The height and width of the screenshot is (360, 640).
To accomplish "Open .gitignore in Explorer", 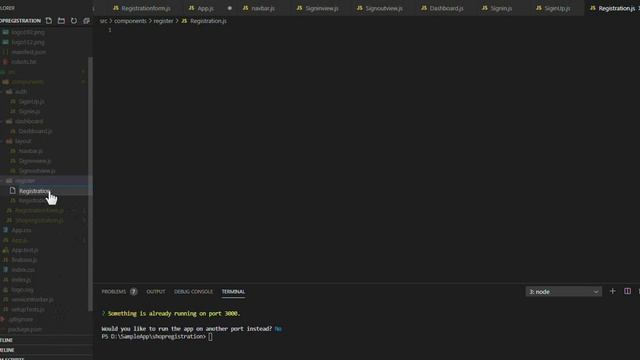I will click(20, 319).
